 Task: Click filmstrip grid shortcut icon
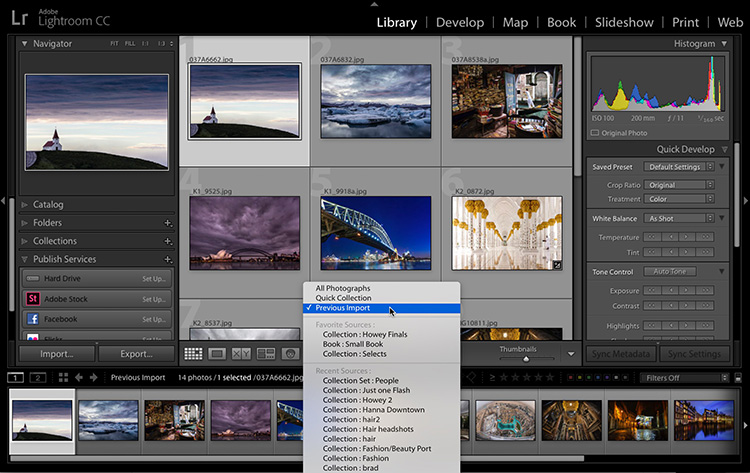coord(63,378)
